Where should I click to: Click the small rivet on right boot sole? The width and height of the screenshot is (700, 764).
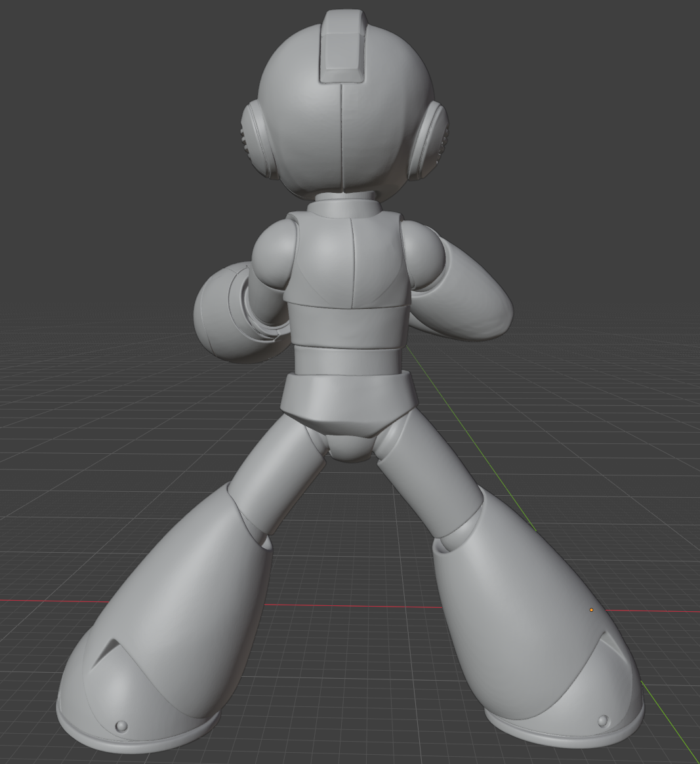[x=603, y=721]
